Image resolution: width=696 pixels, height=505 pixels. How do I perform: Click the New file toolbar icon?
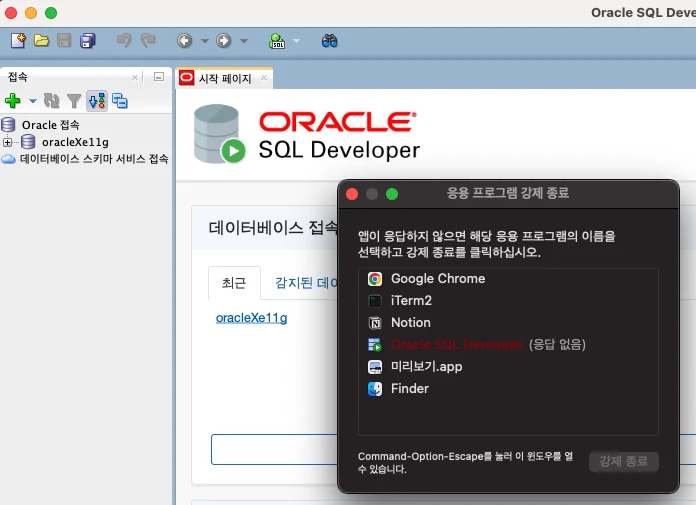18,41
